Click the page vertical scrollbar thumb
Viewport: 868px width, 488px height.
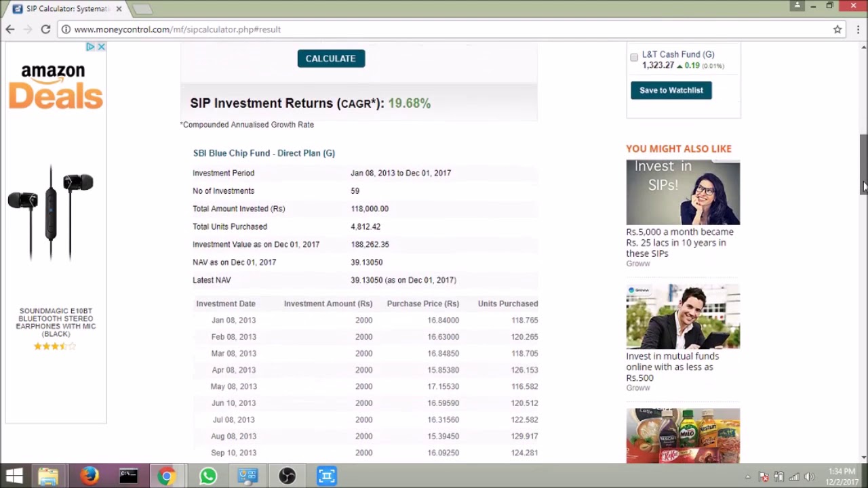pos(863,165)
